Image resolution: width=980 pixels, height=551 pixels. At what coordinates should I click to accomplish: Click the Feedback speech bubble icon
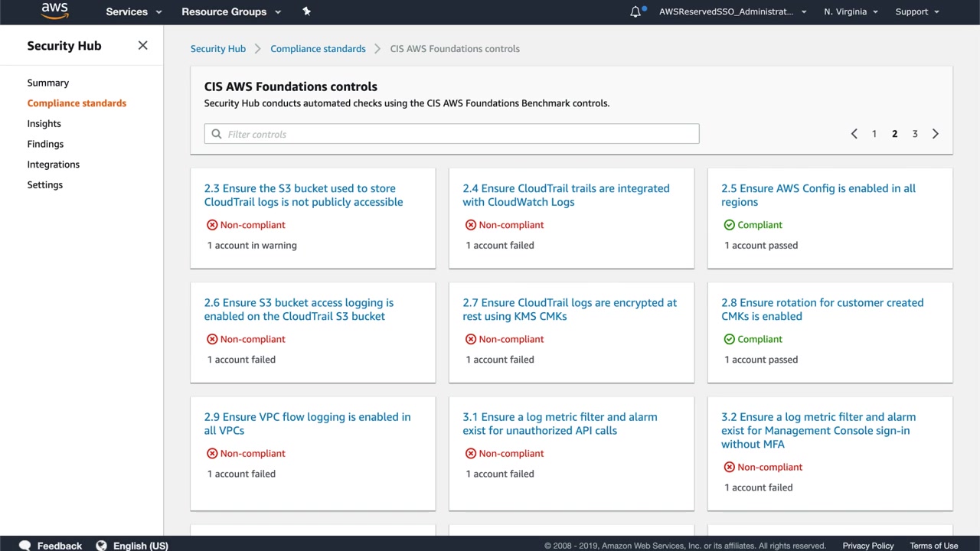[x=25, y=545]
